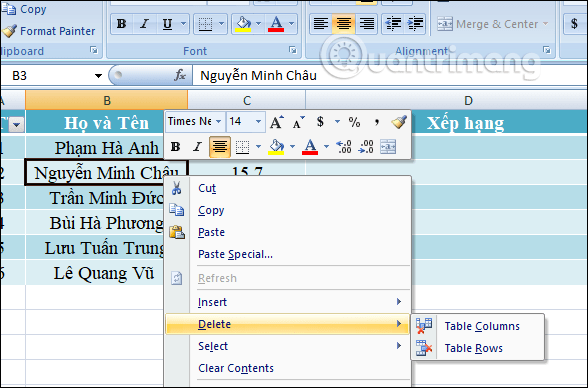Toggle Italic in mini toolbar
The image size is (588, 388).
(x=197, y=147)
